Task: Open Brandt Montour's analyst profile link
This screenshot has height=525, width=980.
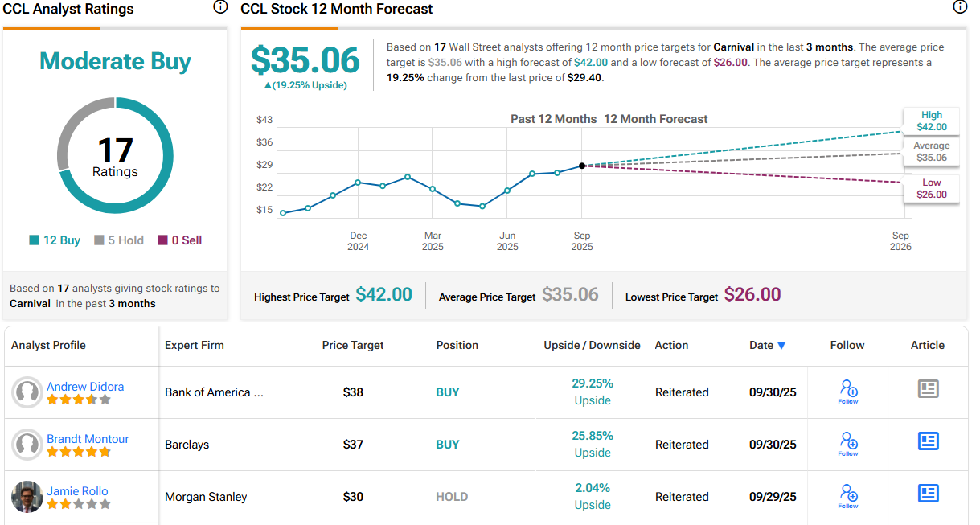Action: pos(88,439)
